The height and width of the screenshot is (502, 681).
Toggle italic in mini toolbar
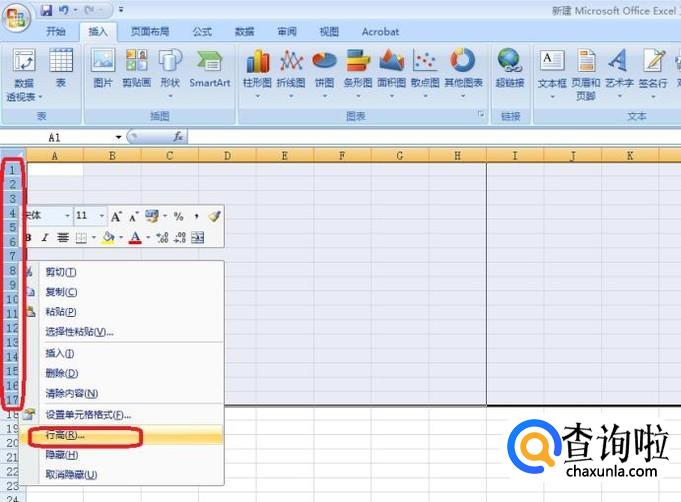pyautogui.click(x=45, y=237)
